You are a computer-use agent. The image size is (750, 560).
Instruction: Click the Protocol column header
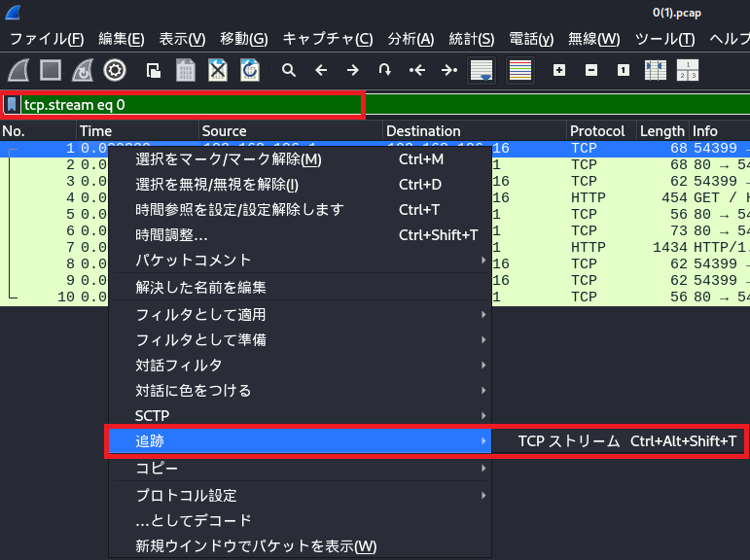597,131
